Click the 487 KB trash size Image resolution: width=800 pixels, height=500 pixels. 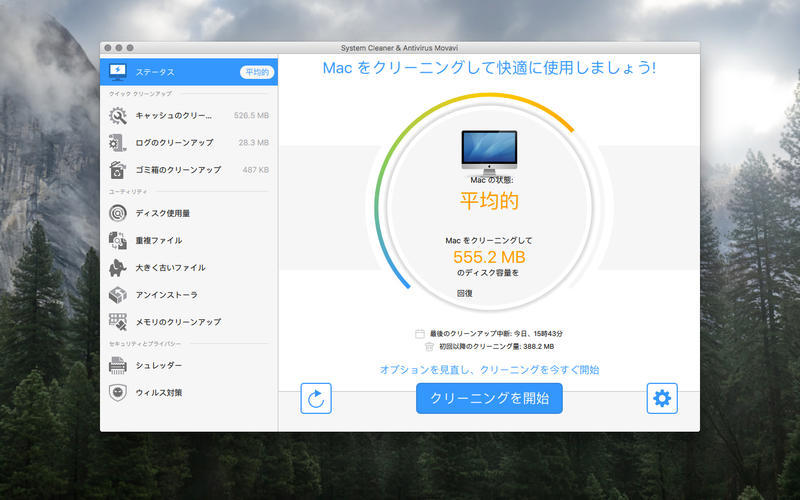[x=256, y=170]
